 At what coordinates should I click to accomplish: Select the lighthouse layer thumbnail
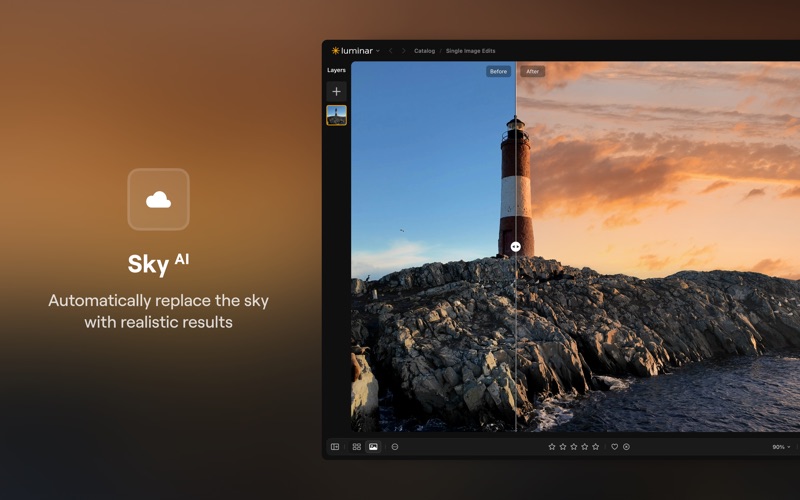[x=336, y=115]
